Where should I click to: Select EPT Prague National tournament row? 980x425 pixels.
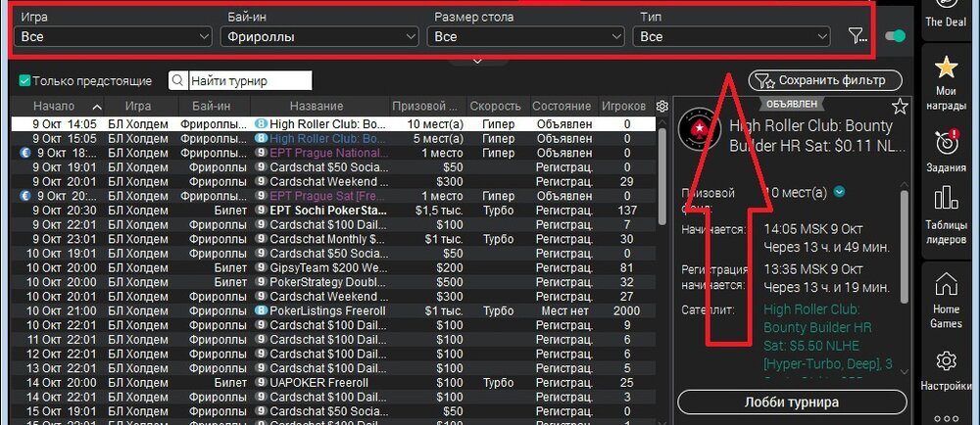tap(333, 153)
